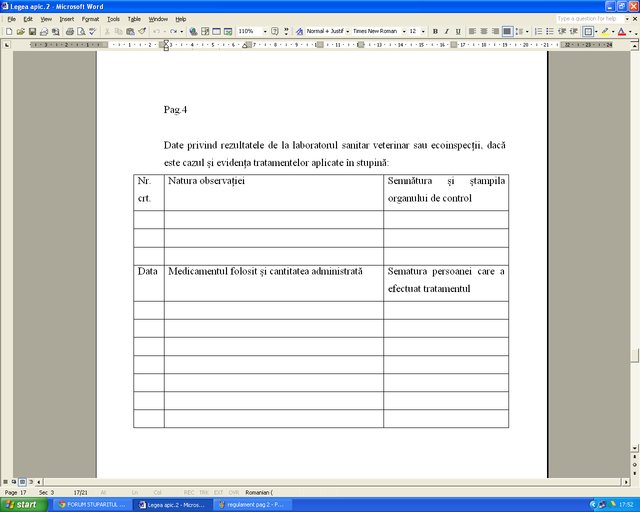Insert hyperlink with the globe icon
Image resolution: width=640 pixels, height=512 pixels.
(x=193, y=31)
